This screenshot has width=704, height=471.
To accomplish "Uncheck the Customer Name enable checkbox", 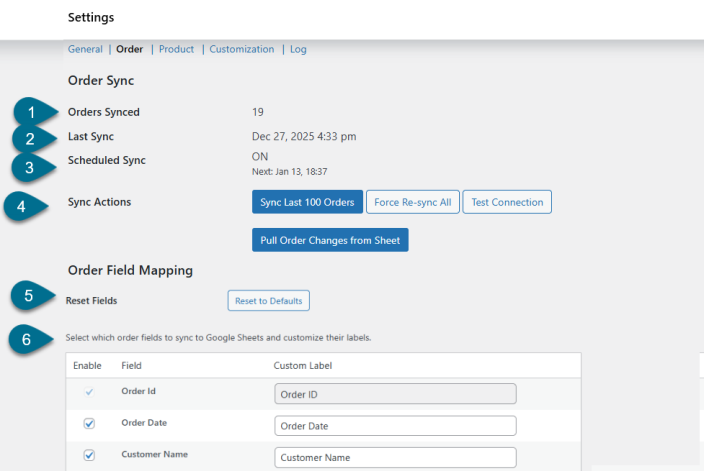I will (88, 455).
